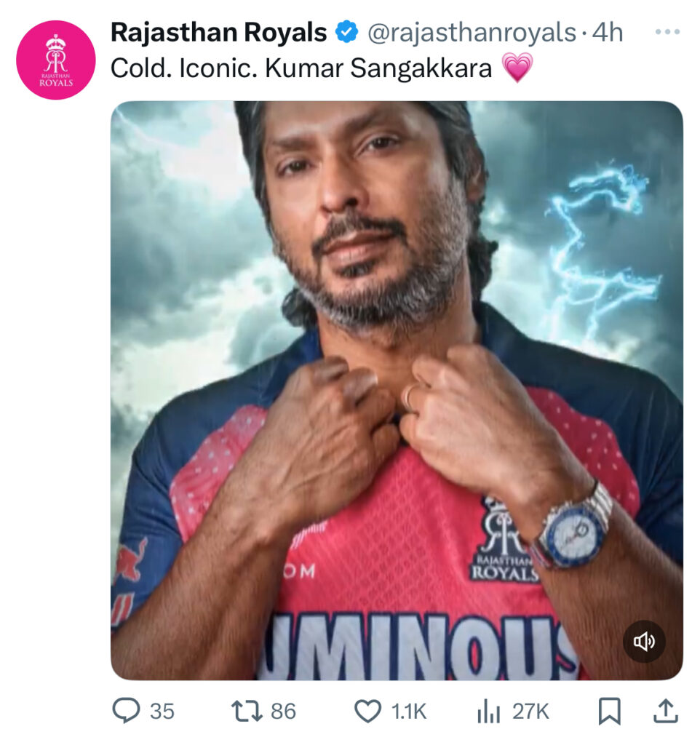Image resolution: width=700 pixels, height=745 pixels.
Task: Click the repost count of 86
Action: pos(283,712)
